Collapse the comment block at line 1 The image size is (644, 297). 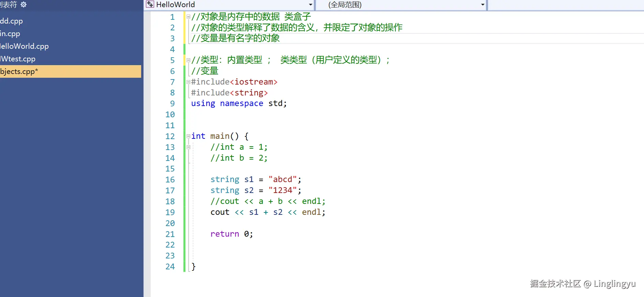point(188,17)
